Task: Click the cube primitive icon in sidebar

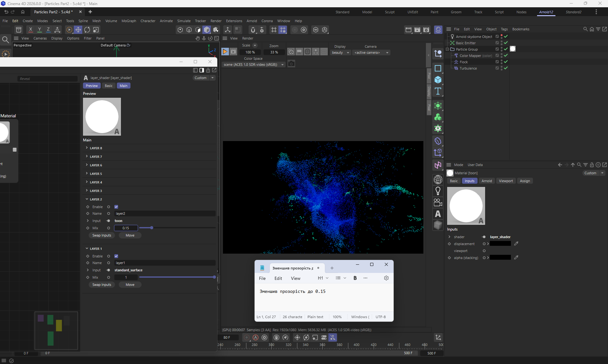Action: point(438,80)
